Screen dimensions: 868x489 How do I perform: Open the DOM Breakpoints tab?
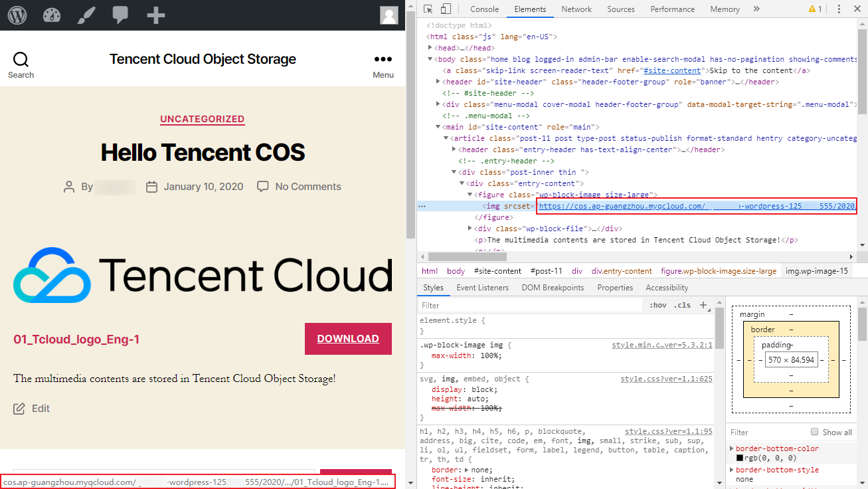pos(553,288)
